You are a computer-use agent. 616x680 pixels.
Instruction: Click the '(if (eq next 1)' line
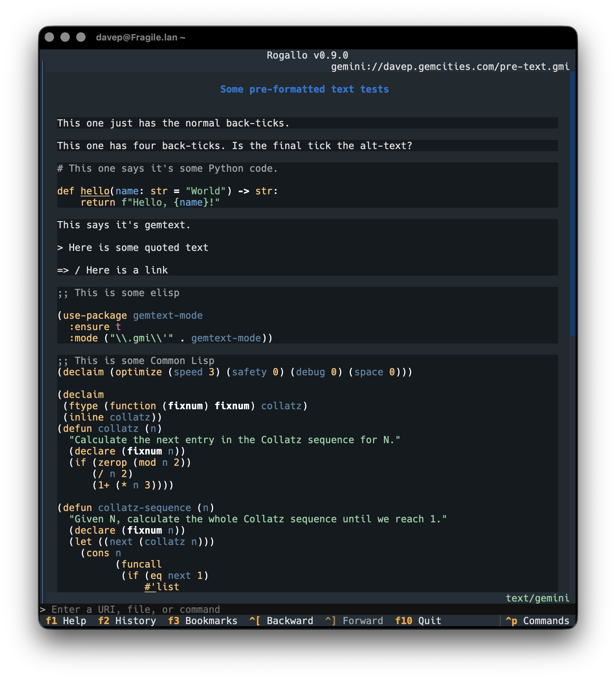(x=165, y=575)
